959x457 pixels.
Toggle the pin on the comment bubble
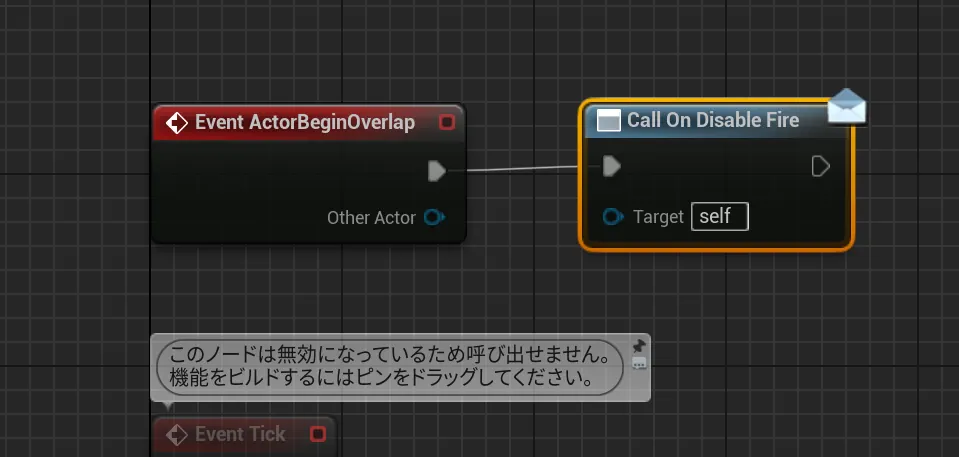point(639,346)
